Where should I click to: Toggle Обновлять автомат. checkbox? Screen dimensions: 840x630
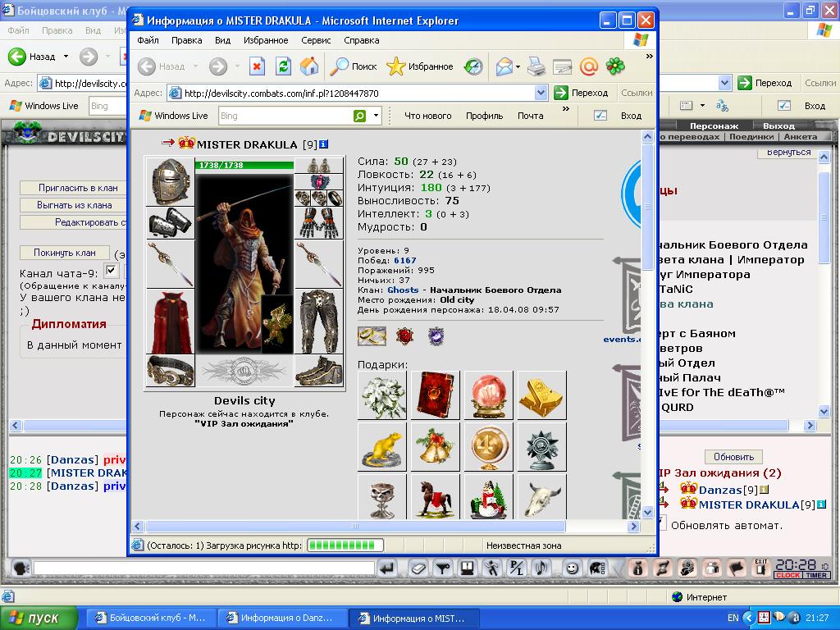click(x=663, y=523)
